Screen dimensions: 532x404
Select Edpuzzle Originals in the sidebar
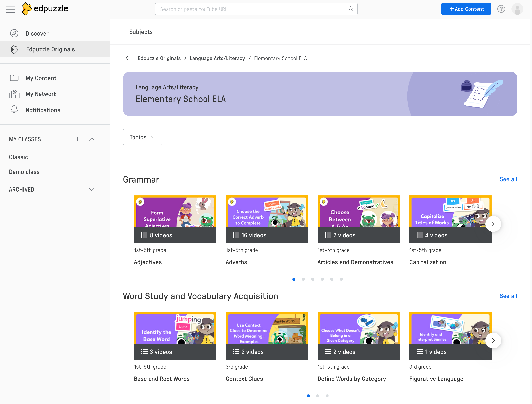[x=50, y=49]
